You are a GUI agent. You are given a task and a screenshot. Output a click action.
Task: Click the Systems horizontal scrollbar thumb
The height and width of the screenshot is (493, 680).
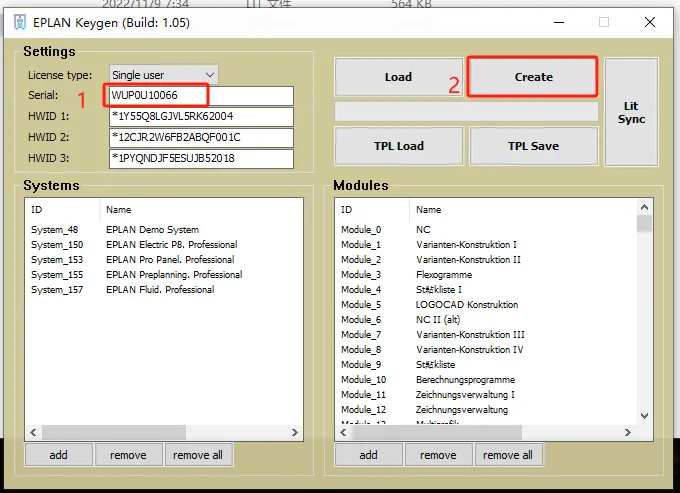coord(114,432)
